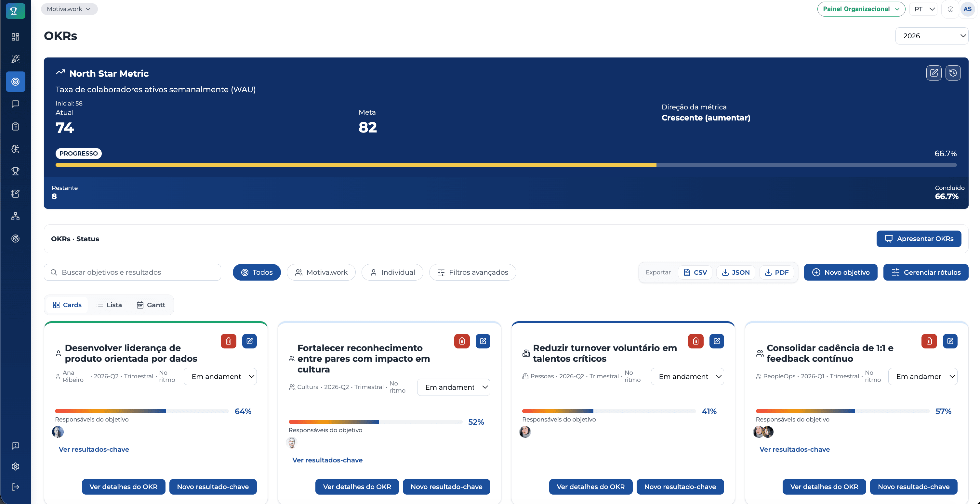Switch to the Gantt view tab

[x=151, y=305]
